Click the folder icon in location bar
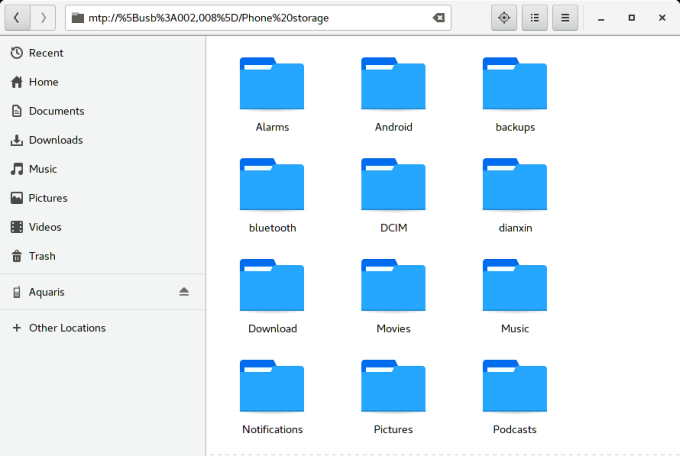The height and width of the screenshot is (456, 680). (78, 18)
